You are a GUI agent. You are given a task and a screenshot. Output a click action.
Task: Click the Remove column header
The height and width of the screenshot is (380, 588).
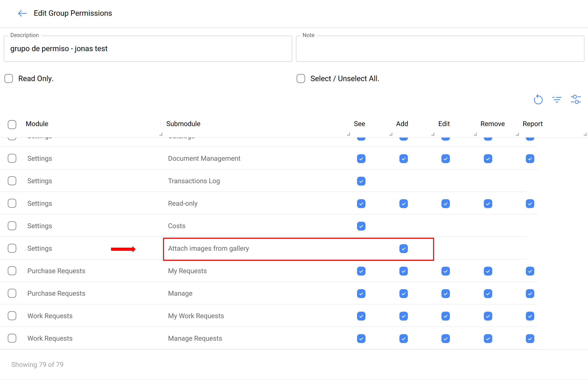(492, 124)
